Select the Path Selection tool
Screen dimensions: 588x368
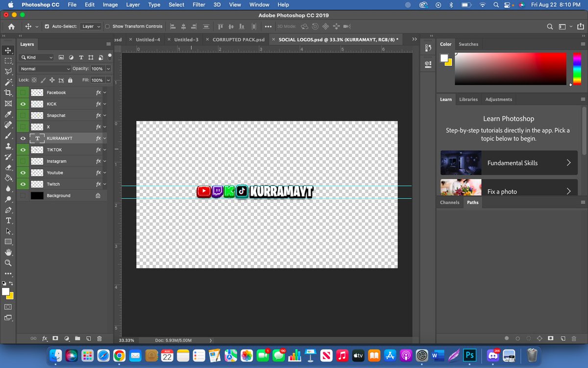(x=8, y=231)
